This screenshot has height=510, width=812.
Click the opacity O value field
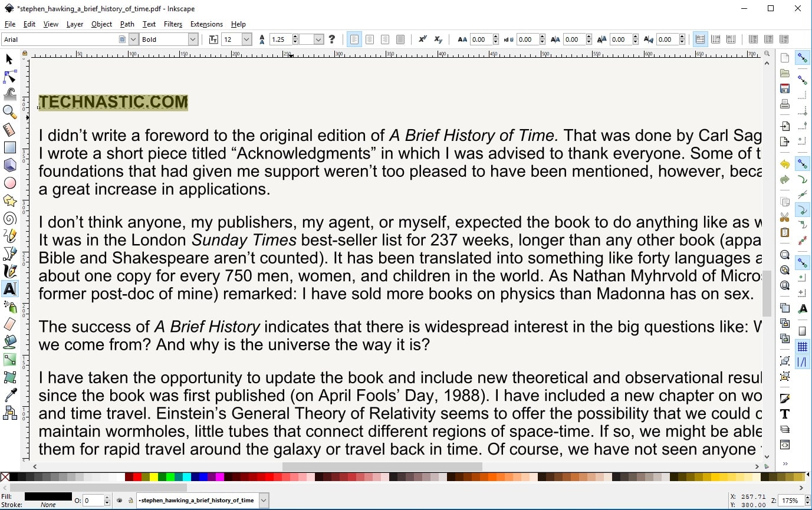tap(93, 501)
